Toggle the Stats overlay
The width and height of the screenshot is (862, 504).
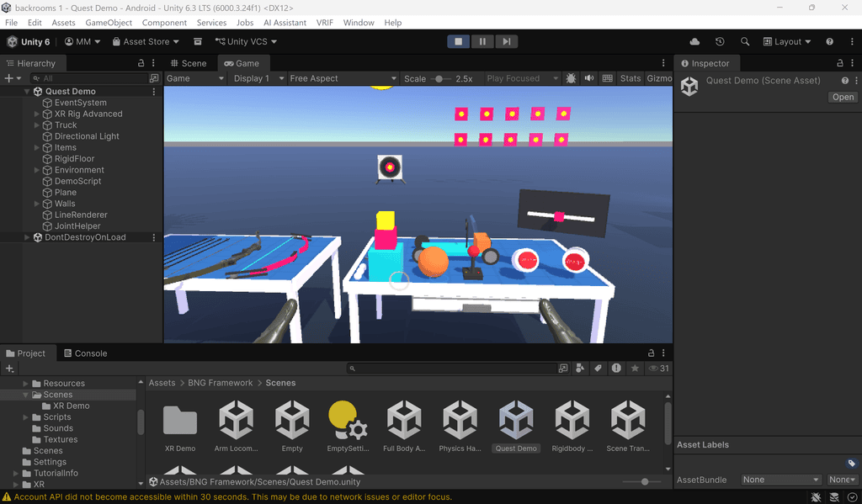pyautogui.click(x=631, y=78)
